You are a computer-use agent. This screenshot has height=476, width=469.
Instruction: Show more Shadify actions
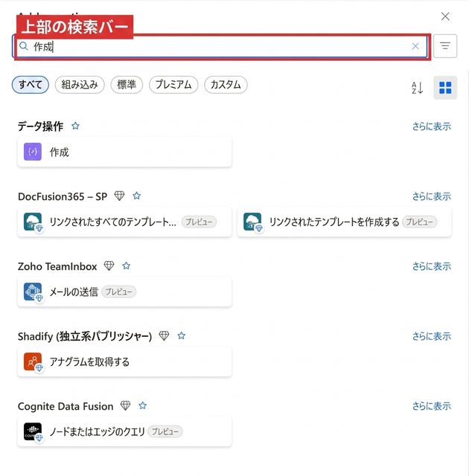(x=431, y=336)
